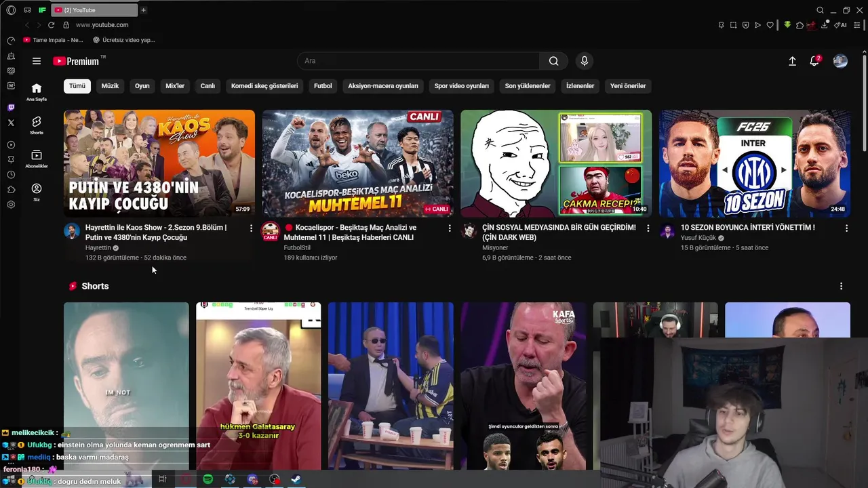868x488 pixels.
Task: Open options for Kaos Show video
Action: pyautogui.click(x=251, y=228)
